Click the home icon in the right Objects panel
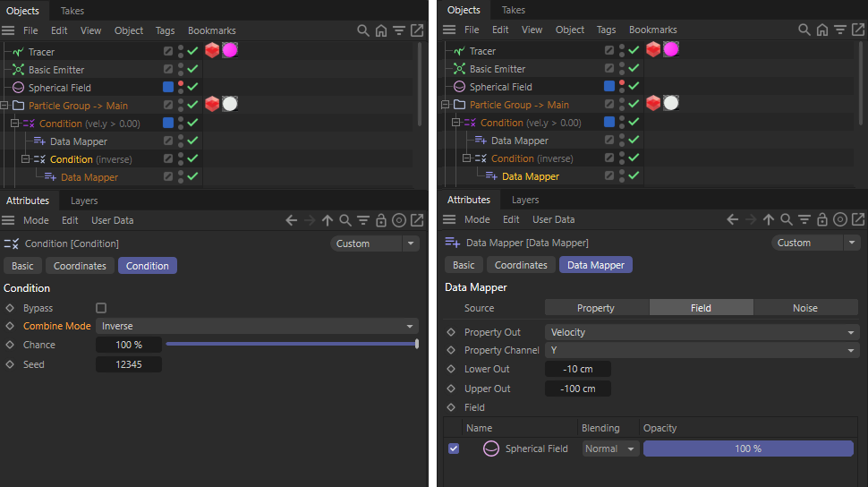The width and height of the screenshot is (868, 487). point(822,30)
